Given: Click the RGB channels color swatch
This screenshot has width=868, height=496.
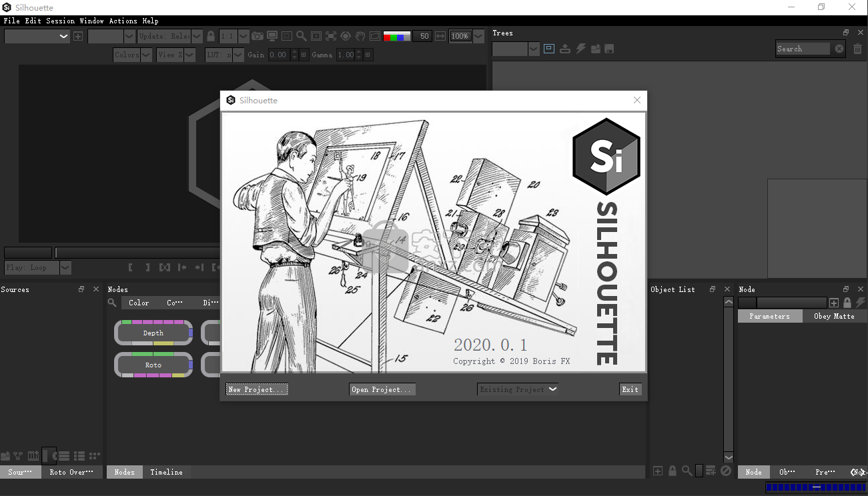Looking at the screenshot, I should coord(397,37).
